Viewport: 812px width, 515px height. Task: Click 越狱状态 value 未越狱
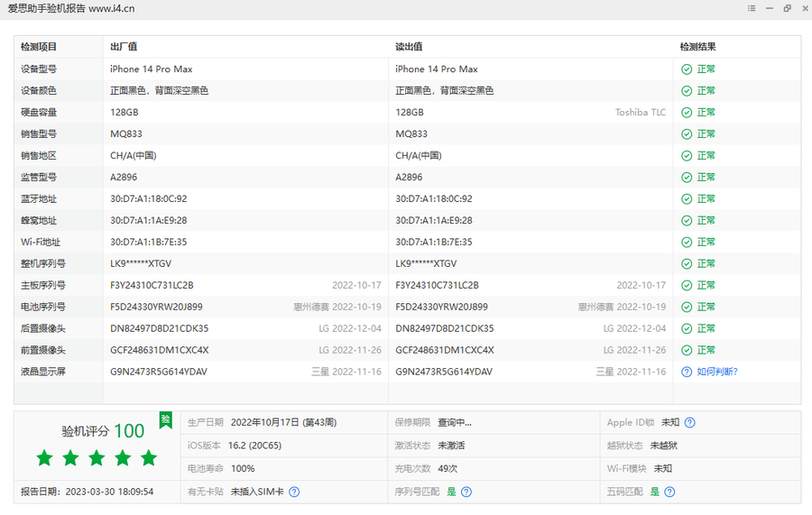[664, 446]
